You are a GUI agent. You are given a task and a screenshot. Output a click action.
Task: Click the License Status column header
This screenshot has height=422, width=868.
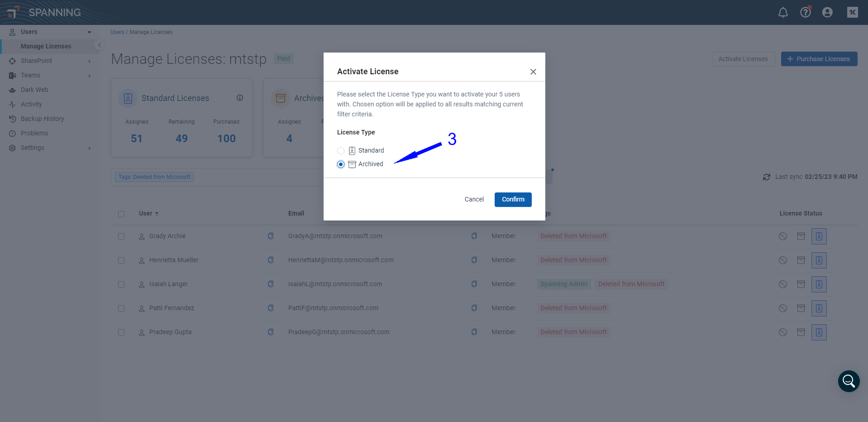pyautogui.click(x=801, y=213)
